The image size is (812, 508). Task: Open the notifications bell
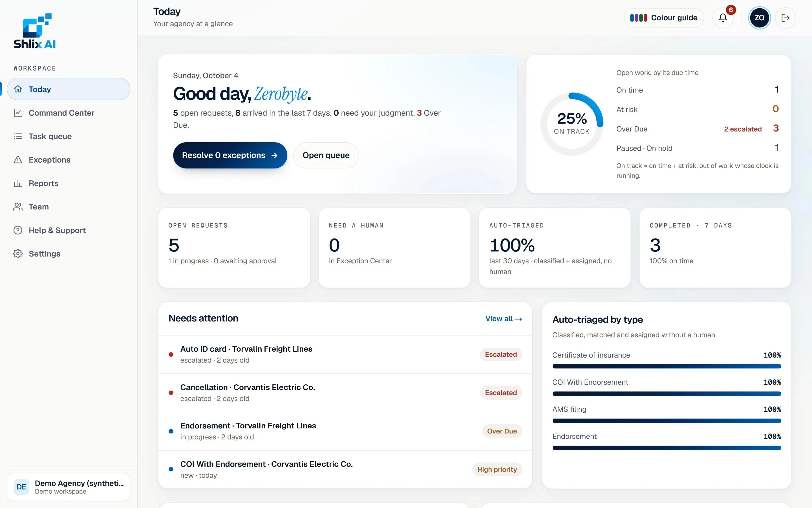[x=723, y=18]
